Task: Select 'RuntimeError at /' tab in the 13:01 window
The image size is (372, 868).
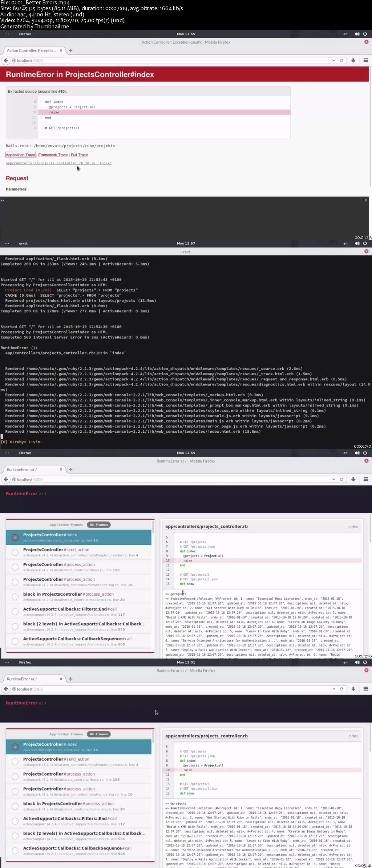Action: click(34, 679)
